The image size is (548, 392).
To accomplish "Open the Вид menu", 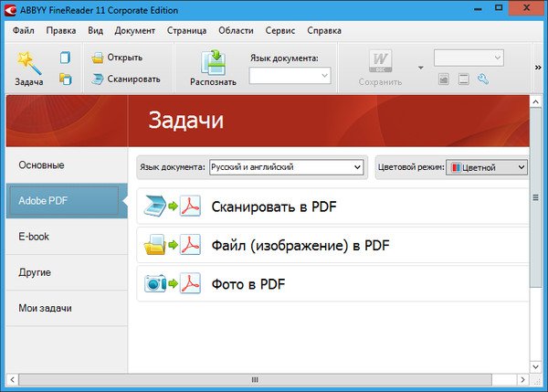I will [x=95, y=31].
